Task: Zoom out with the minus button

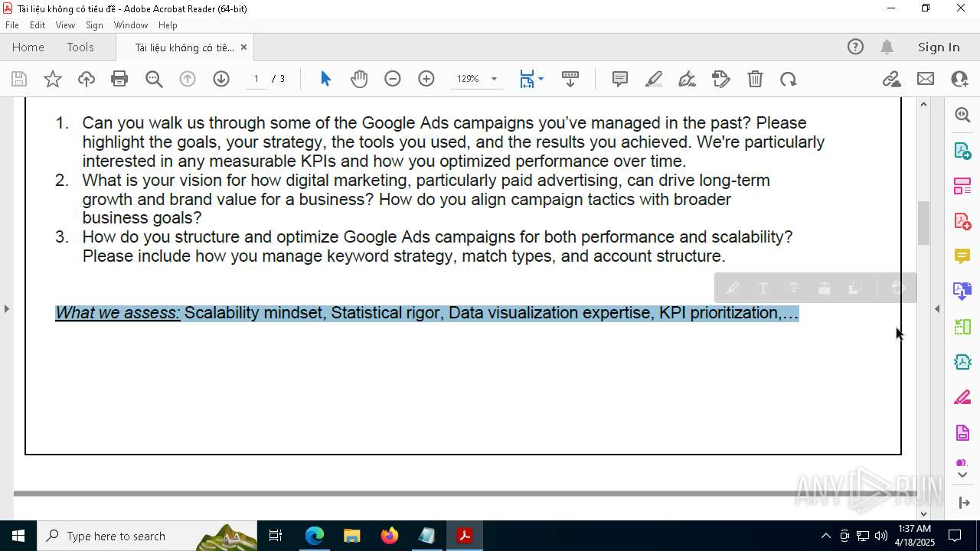Action: pyautogui.click(x=393, y=79)
